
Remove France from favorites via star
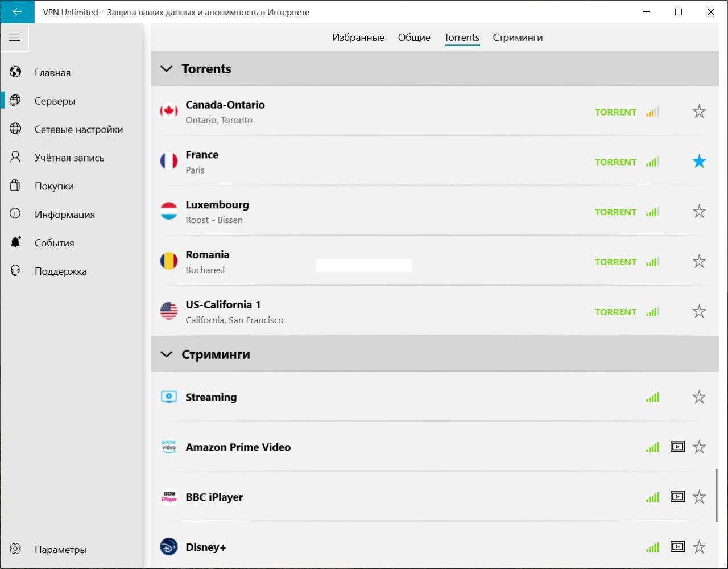point(699,162)
